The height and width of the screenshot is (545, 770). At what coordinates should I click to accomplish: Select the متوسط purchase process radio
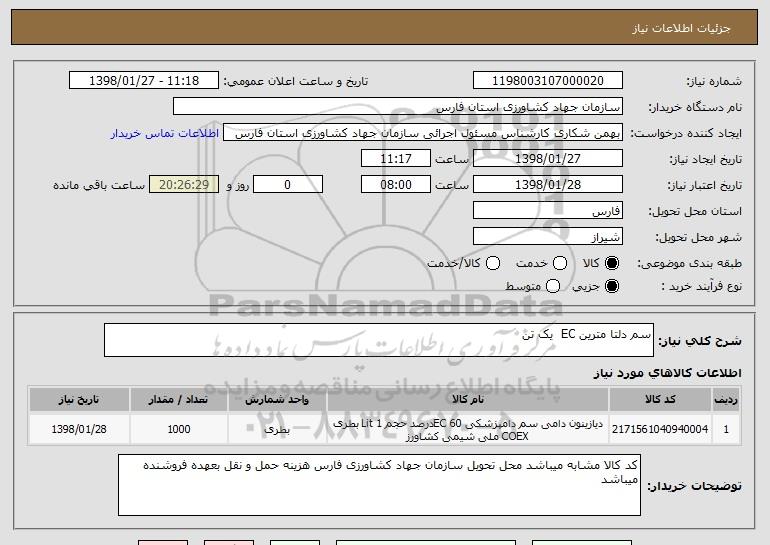pos(553,286)
